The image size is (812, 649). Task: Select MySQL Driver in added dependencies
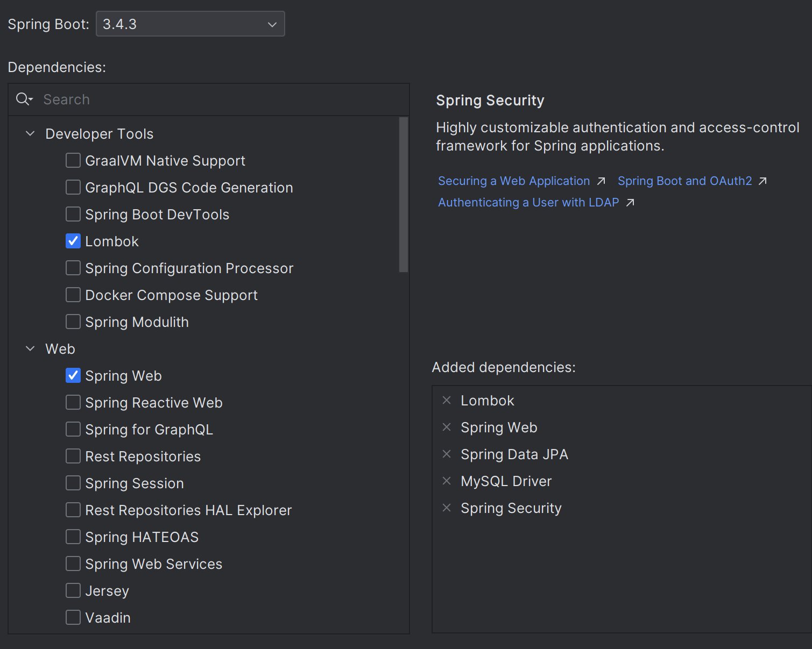[x=506, y=481]
